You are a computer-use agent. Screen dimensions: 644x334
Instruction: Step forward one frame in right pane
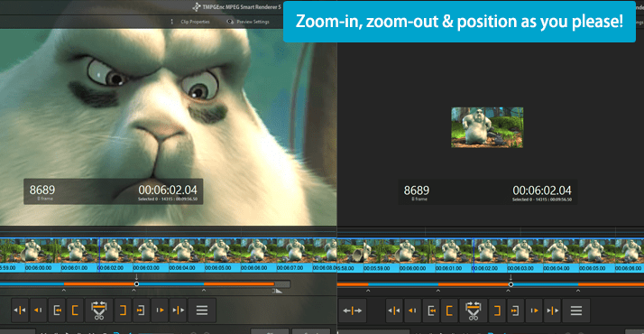click(x=534, y=311)
